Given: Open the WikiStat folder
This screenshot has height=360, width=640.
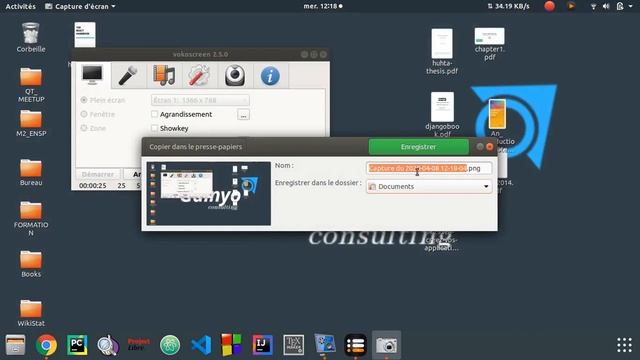Looking at the screenshot, I should [x=31, y=313].
